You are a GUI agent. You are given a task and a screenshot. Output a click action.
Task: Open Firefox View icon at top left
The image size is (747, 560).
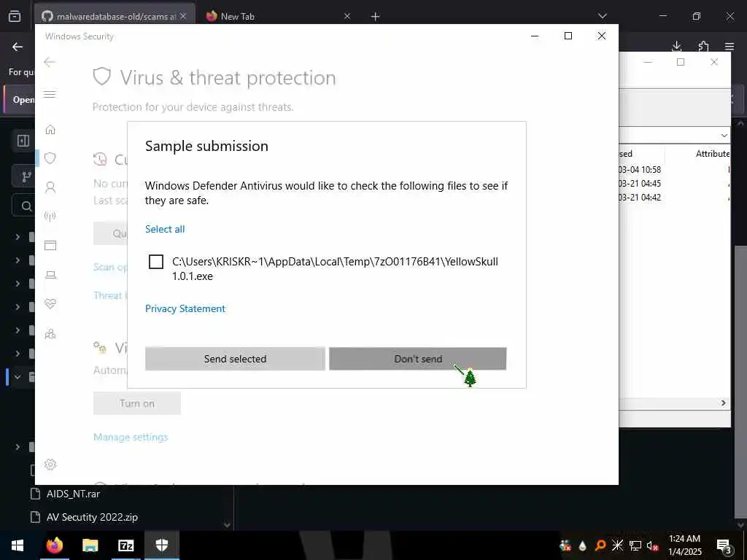pyautogui.click(x=15, y=16)
